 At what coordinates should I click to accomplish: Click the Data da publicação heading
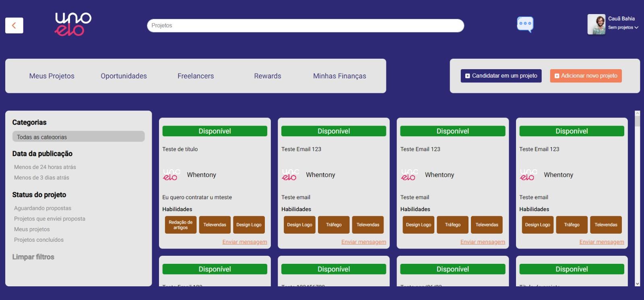pyautogui.click(x=42, y=154)
